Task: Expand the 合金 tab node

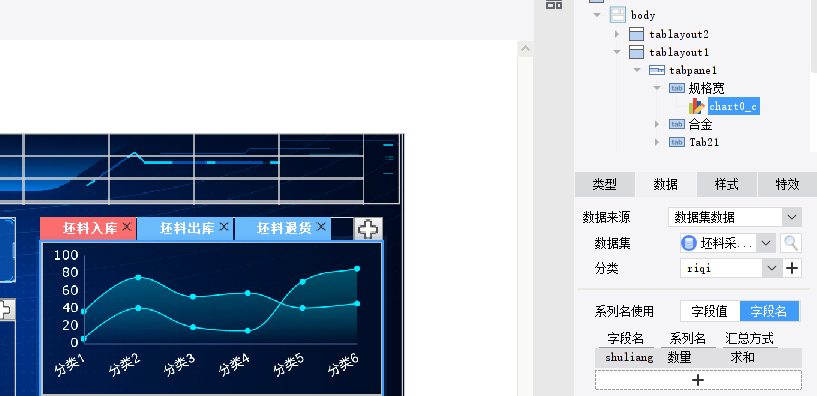Action: (657, 124)
